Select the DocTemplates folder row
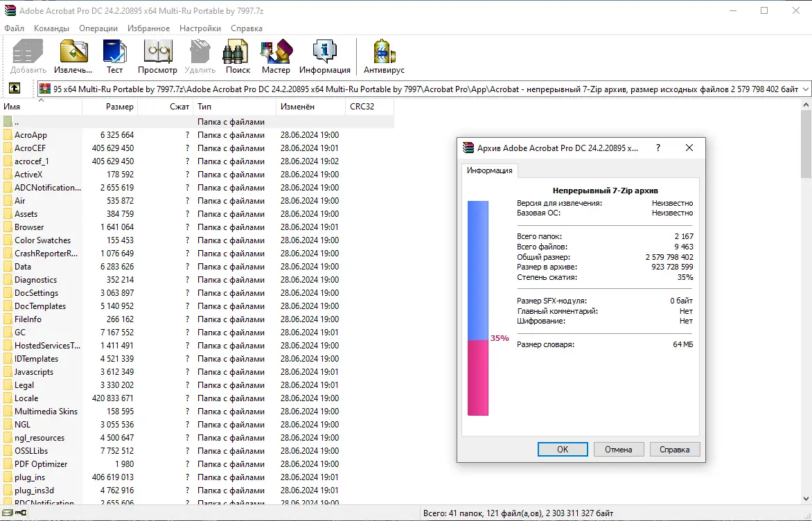This screenshot has width=812, height=521. [197, 306]
